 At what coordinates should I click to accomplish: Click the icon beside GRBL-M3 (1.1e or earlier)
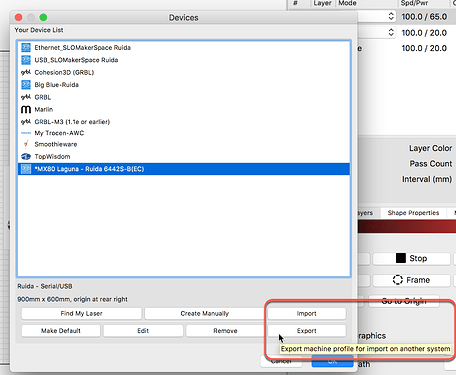(26, 122)
